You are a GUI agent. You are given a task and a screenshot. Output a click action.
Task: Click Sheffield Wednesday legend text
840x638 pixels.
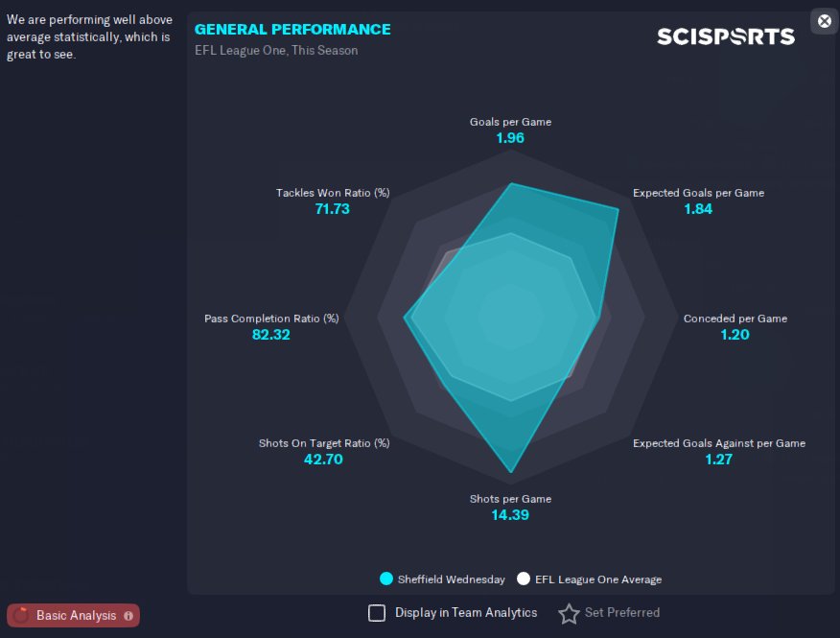tap(451, 579)
